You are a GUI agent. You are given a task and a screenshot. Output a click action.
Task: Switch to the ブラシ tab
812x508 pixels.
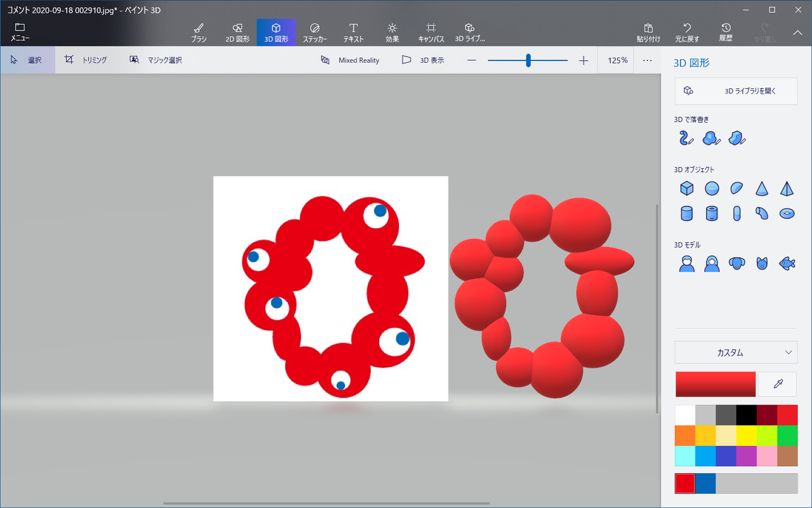tap(199, 32)
